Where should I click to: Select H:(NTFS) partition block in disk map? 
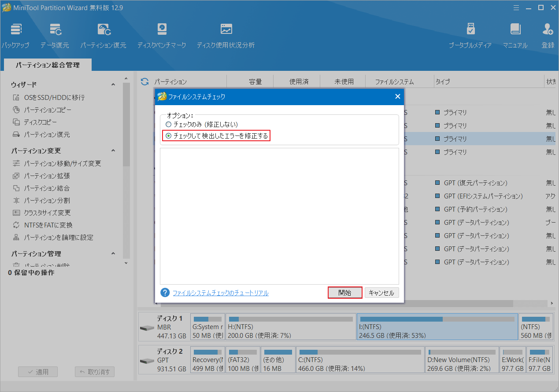pos(291,327)
